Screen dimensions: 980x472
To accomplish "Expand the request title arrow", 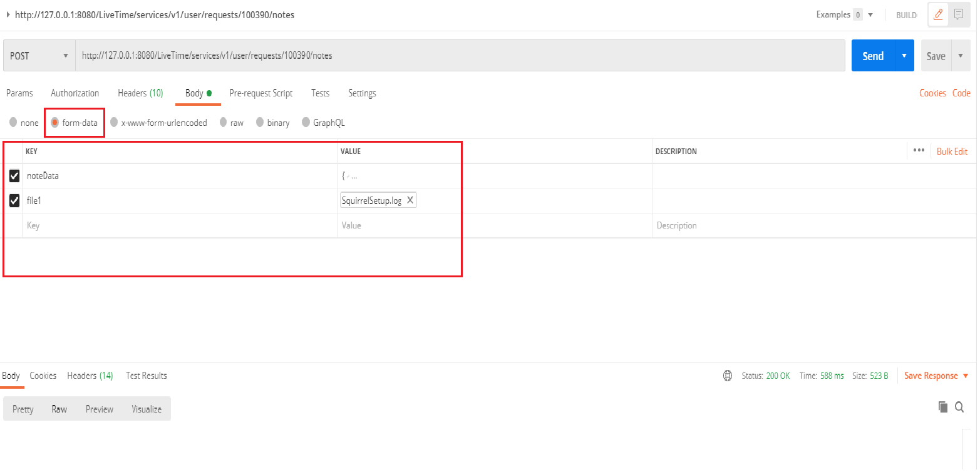I will click(x=8, y=14).
